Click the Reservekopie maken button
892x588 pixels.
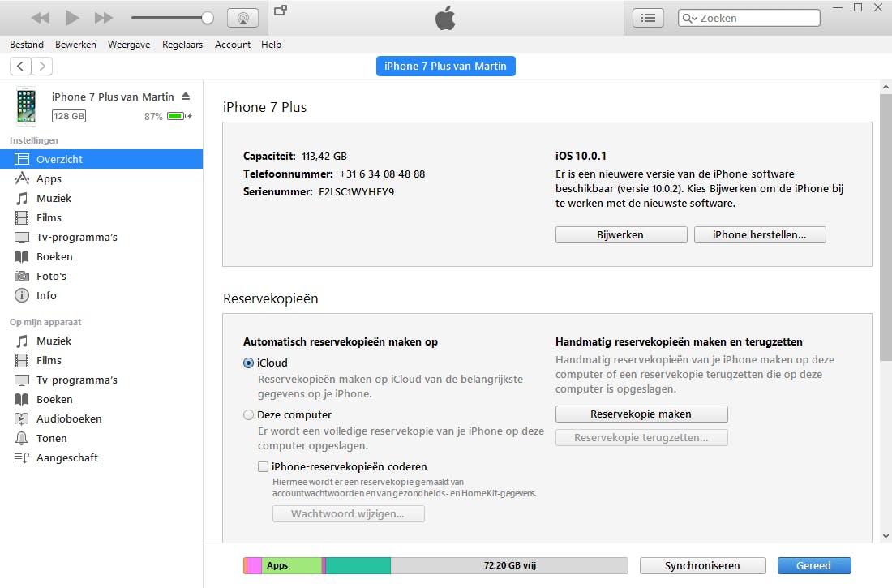coord(641,414)
